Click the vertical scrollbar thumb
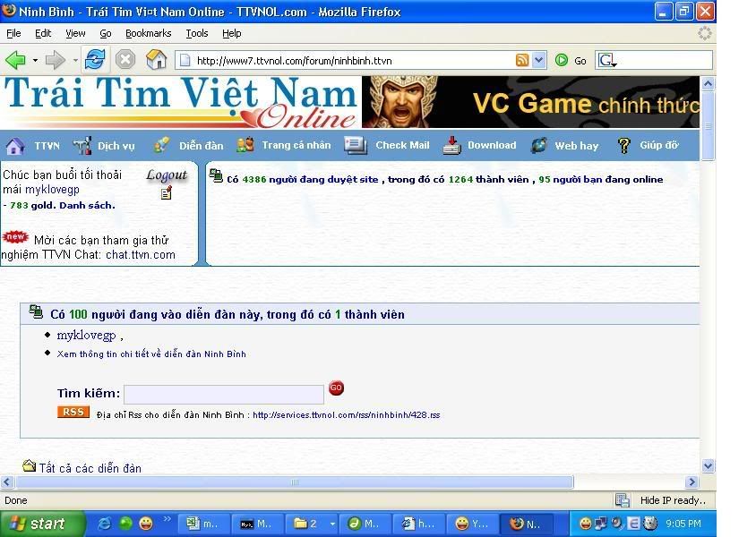 [x=708, y=126]
